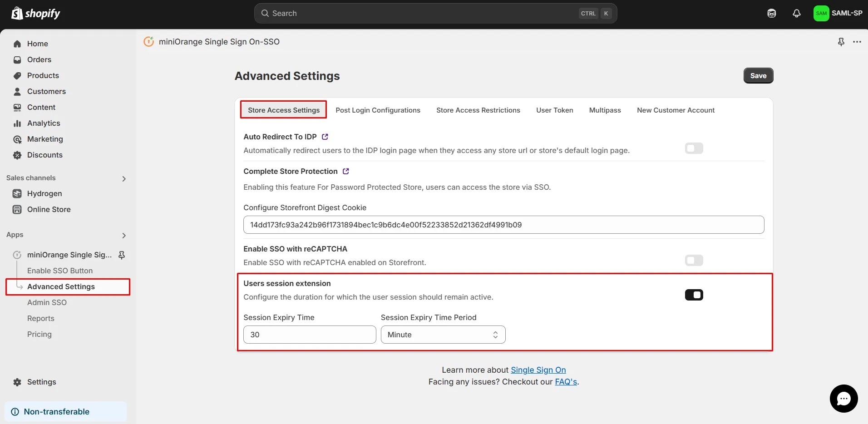The width and height of the screenshot is (868, 424).
Task: Click the Online Store icon
Action: point(17,209)
